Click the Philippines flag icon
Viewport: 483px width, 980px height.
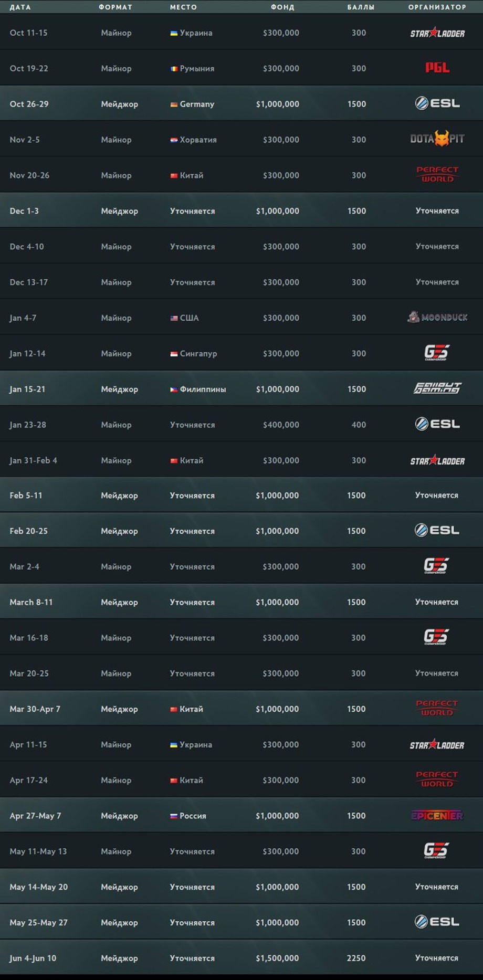174,389
